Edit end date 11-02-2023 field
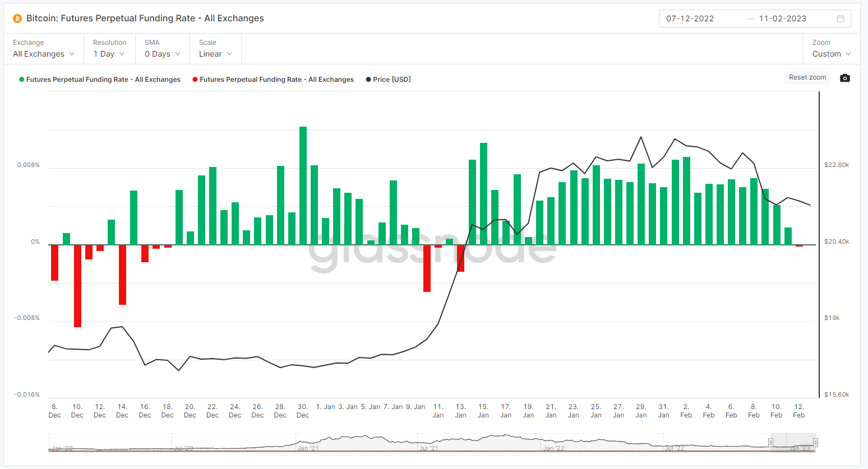 click(x=783, y=18)
